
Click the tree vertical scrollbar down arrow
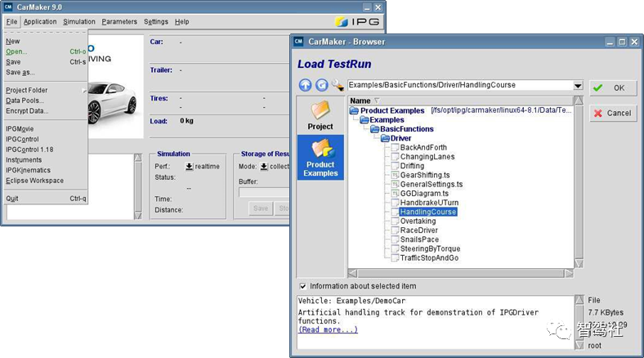[579, 263]
